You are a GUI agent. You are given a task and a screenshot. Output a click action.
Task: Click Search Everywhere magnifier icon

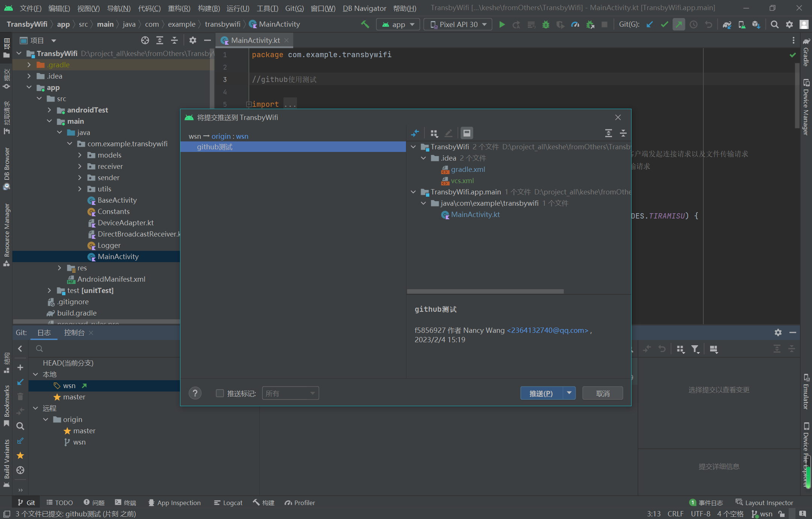774,24
